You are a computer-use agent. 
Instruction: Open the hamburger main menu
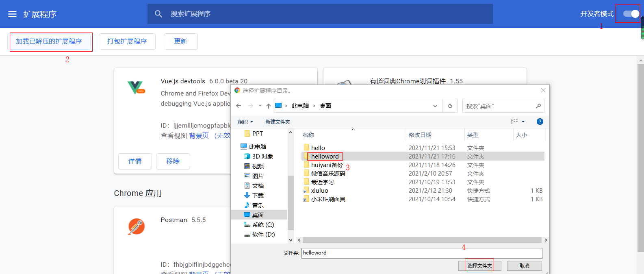13,14
